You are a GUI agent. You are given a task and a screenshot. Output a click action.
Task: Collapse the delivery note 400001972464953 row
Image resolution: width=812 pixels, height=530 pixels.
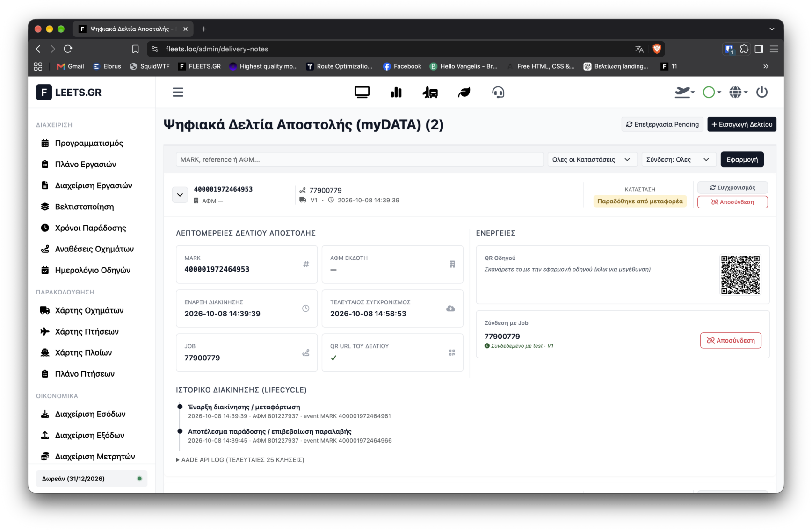(x=180, y=195)
